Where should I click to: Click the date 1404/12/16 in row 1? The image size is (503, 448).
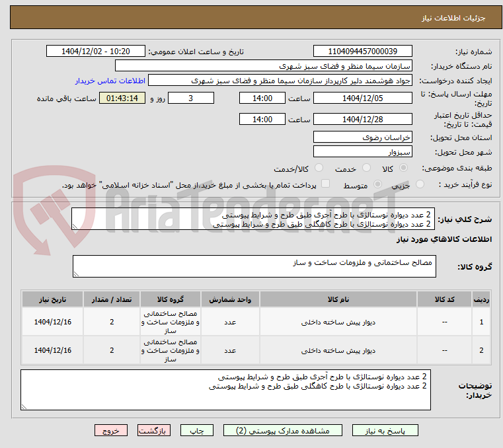tap(53, 322)
